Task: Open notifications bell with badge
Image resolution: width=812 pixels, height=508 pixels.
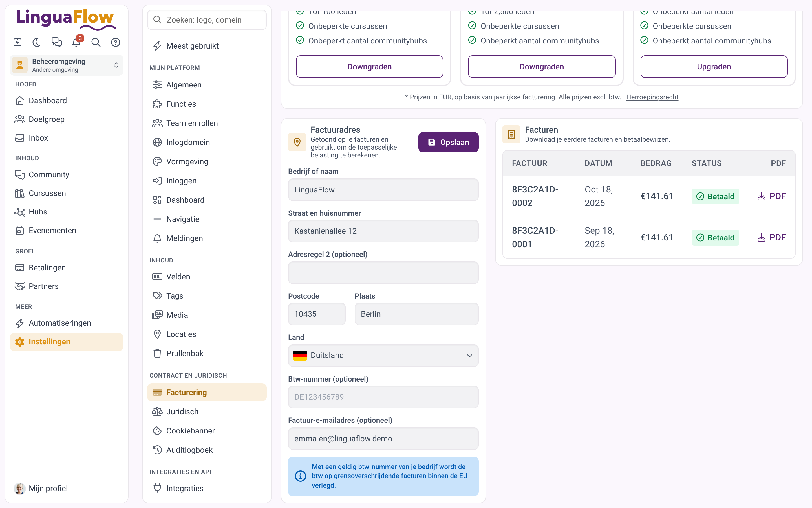Action: [x=76, y=42]
